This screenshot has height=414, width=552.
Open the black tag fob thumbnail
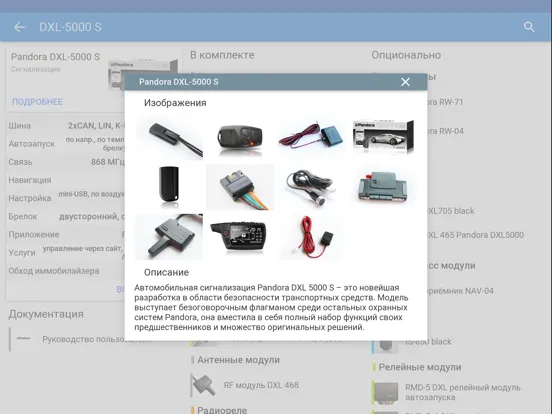pyautogui.click(x=170, y=187)
